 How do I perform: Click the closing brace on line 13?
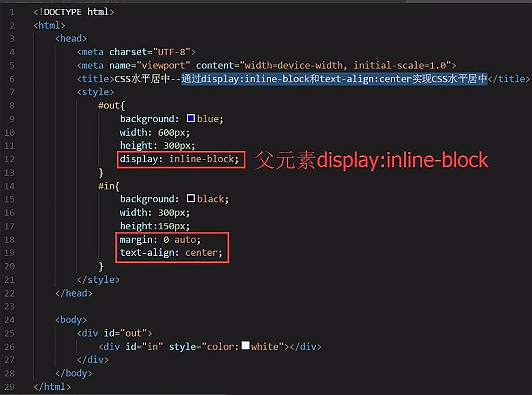[101, 172]
